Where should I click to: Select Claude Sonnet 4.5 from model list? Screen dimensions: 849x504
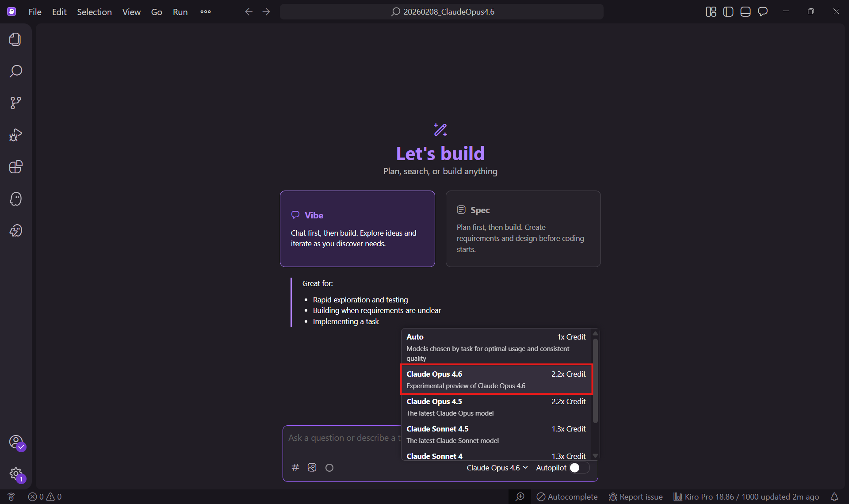[x=496, y=434]
